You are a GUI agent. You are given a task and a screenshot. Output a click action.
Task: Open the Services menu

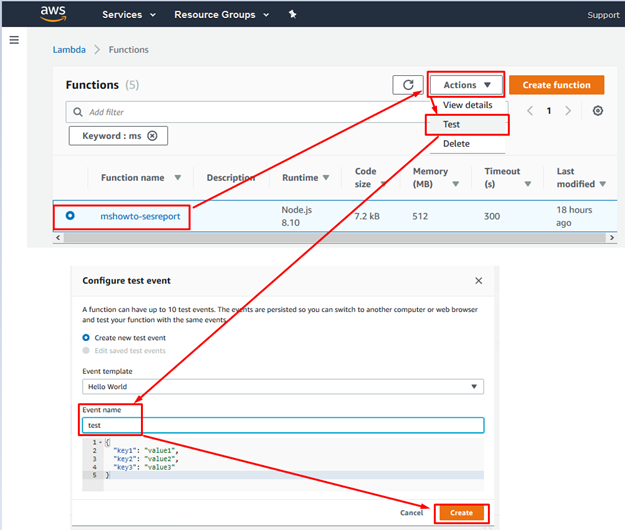[x=129, y=15]
